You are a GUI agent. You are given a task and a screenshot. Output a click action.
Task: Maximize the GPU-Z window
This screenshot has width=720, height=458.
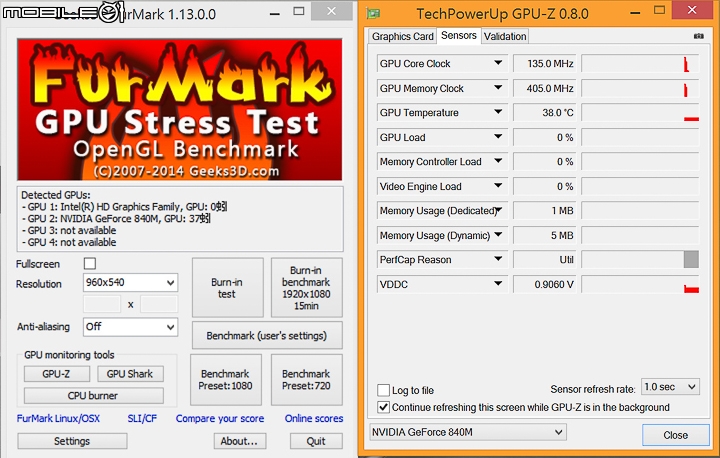coord(659,10)
